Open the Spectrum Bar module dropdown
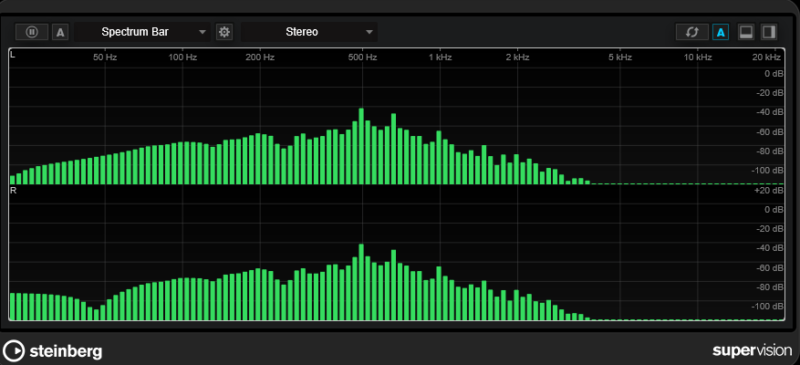Image resolution: width=800 pixels, height=365 pixels. pyautogui.click(x=142, y=32)
